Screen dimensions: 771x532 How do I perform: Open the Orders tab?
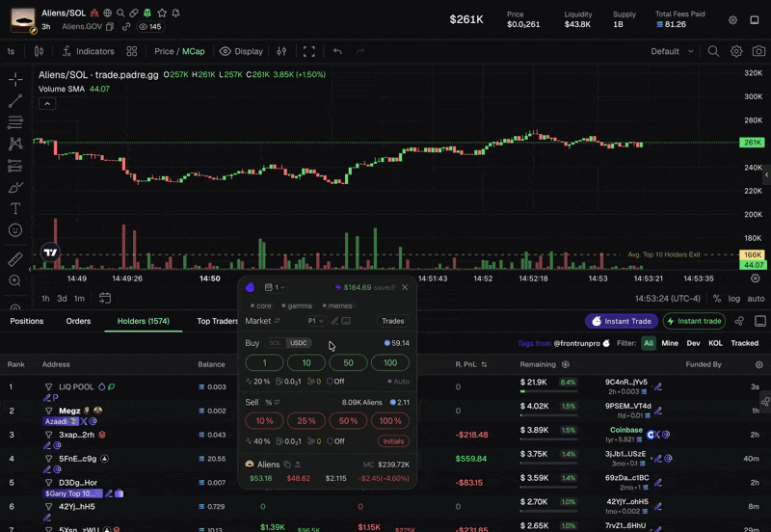(x=78, y=321)
